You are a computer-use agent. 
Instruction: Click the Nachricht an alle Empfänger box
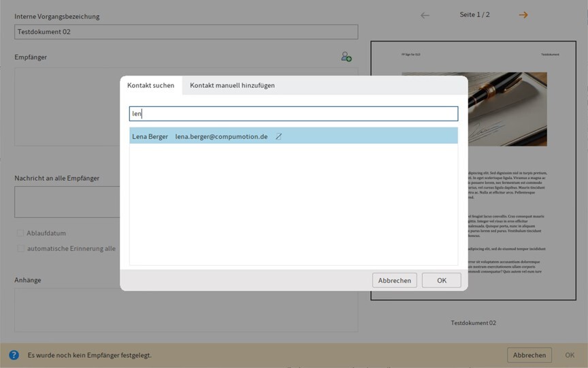67,202
